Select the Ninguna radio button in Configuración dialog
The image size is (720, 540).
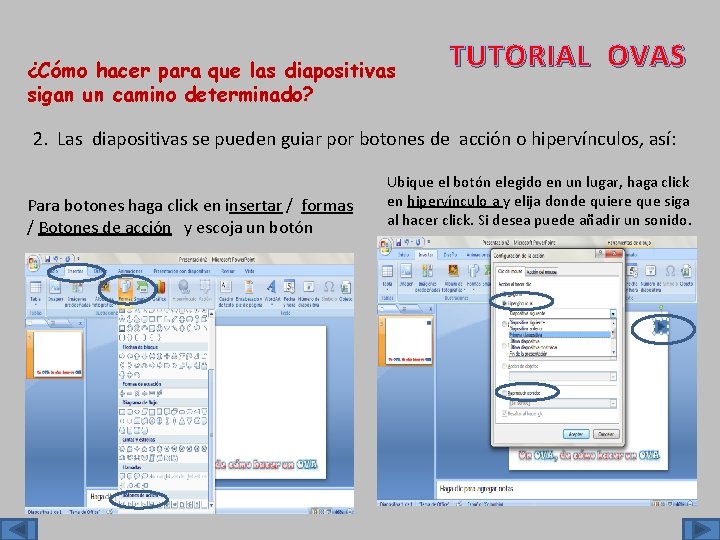pyautogui.click(x=505, y=294)
